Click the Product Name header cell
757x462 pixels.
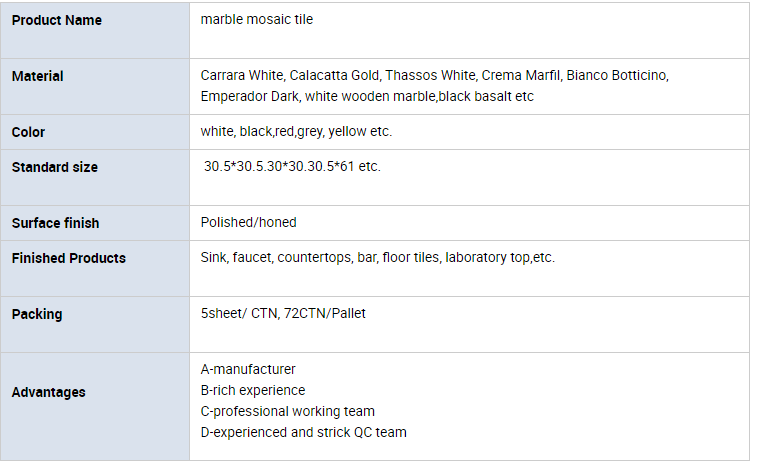coord(95,30)
